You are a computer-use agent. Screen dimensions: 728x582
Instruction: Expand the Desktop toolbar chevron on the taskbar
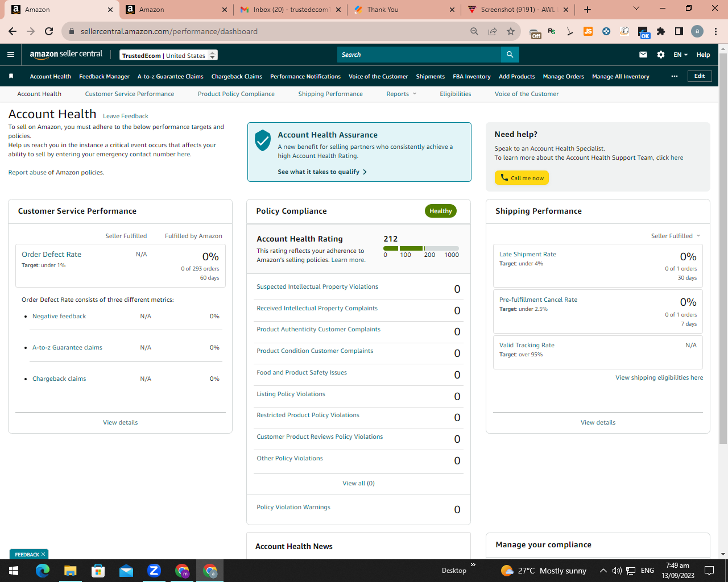coord(473,565)
